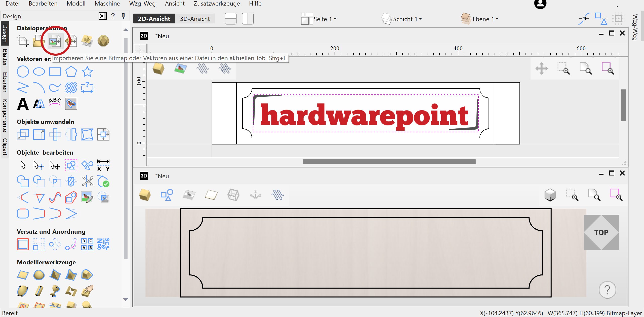Open the nesting tool in Versatz und Anordnung
Screen dimensions: 644x317
[x=103, y=244]
